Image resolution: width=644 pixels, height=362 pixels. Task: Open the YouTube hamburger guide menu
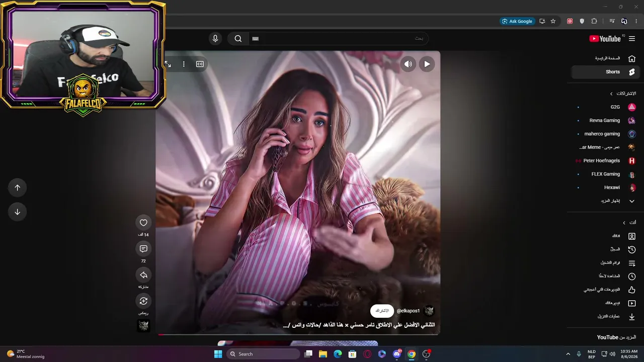[x=632, y=39]
